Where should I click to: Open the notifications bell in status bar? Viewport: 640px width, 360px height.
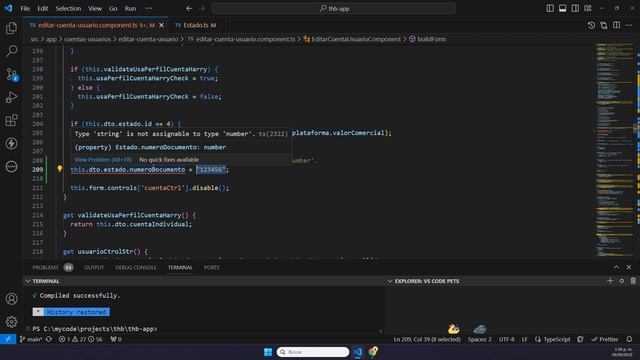(629, 339)
